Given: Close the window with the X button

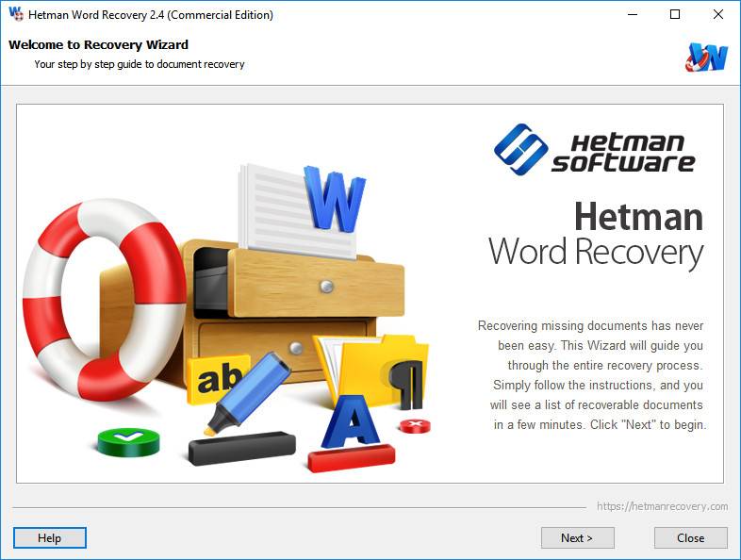Looking at the screenshot, I should point(717,14).
